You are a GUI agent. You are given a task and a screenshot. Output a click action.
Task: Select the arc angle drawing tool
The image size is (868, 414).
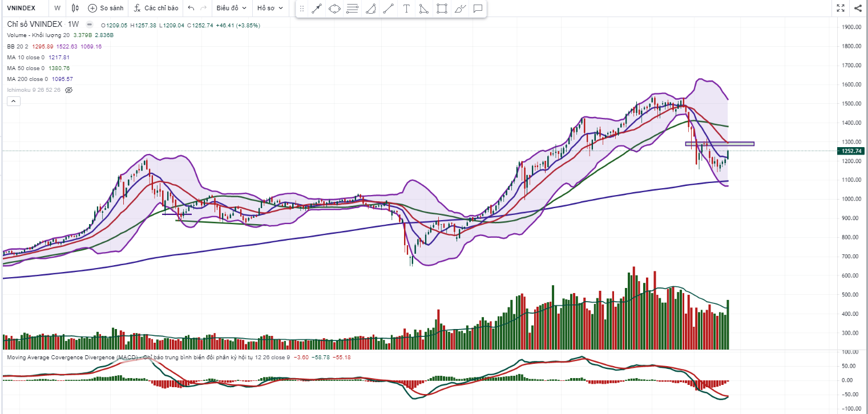[370, 9]
